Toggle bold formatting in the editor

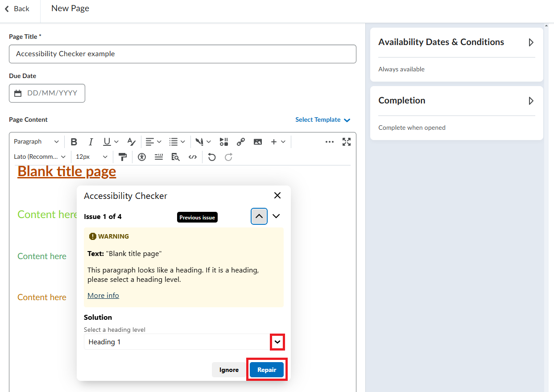click(x=74, y=142)
